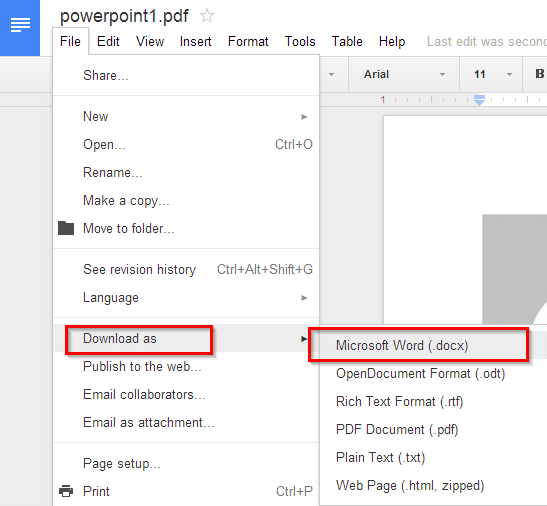Expand the Download as submenu
The height and width of the screenshot is (506, 547).
pyautogui.click(x=186, y=338)
